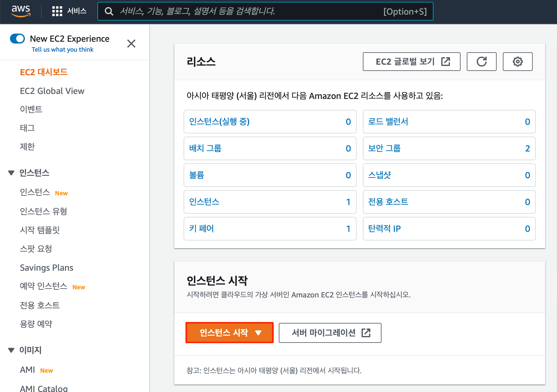Open 제한 in sidebar
The height and width of the screenshot is (392, 557).
(x=27, y=147)
